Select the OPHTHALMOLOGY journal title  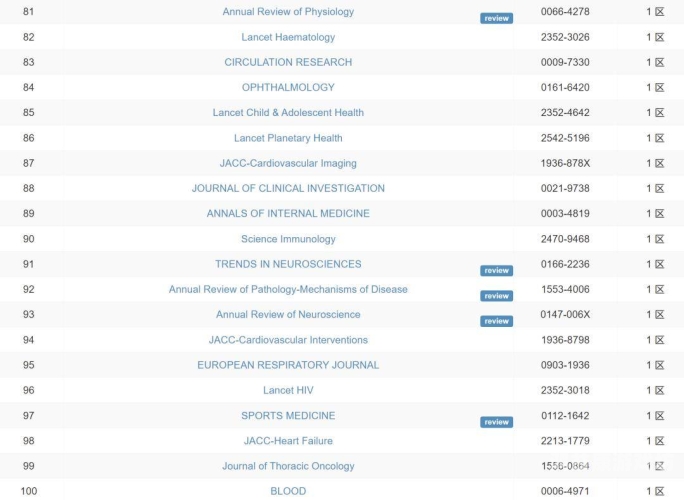pyautogui.click(x=288, y=87)
